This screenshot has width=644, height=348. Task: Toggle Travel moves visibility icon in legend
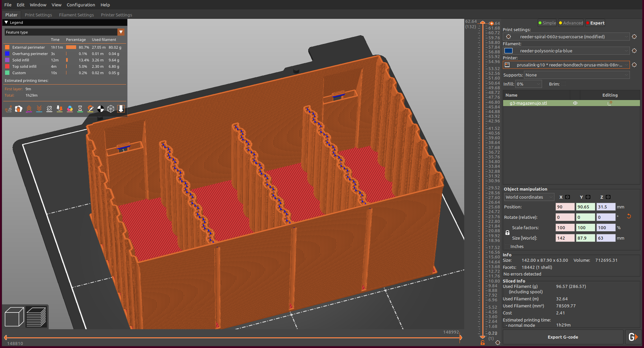click(x=8, y=109)
